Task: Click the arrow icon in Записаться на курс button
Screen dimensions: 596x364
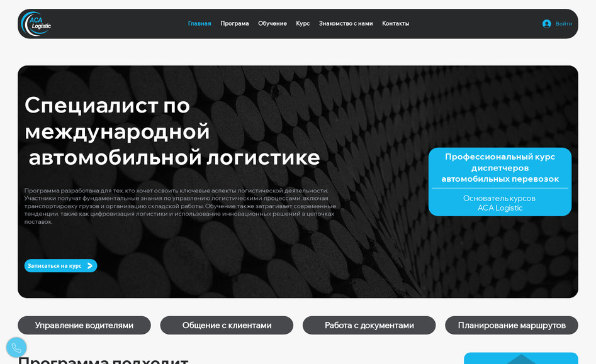Action: (89, 265)
